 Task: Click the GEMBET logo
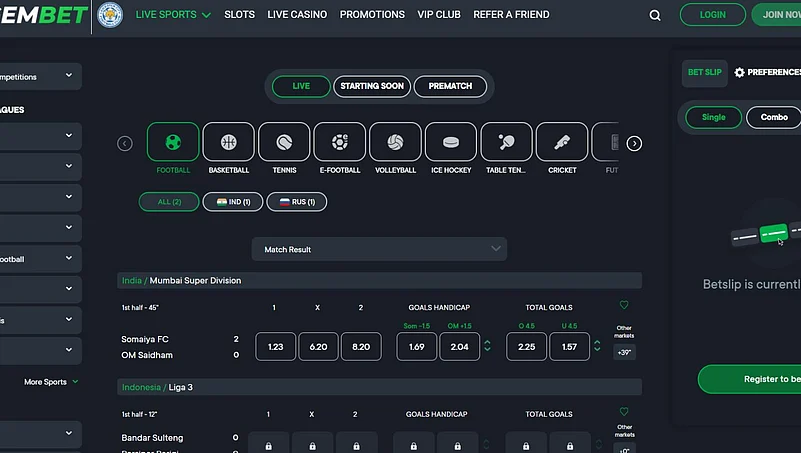44,15
